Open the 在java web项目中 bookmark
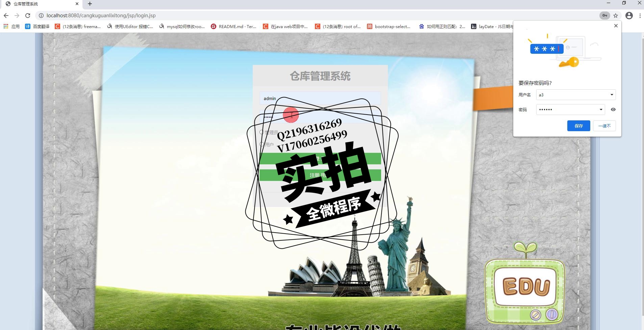 point(286,26)
